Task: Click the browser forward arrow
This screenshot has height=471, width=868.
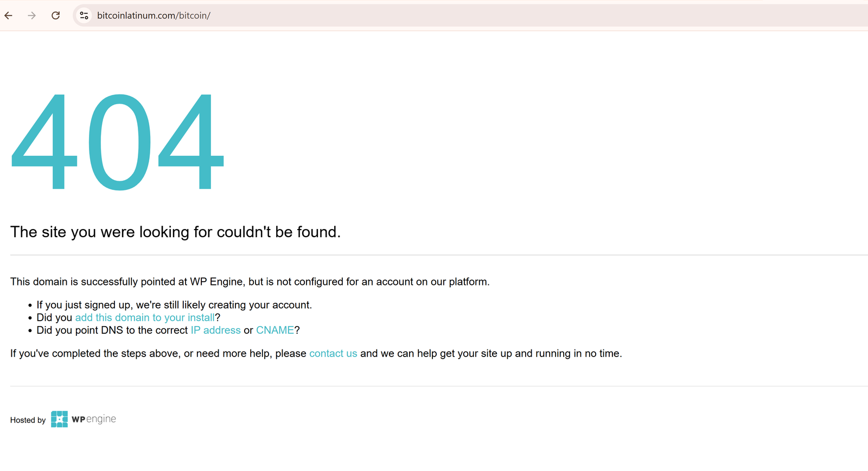Action: point(32,16)
